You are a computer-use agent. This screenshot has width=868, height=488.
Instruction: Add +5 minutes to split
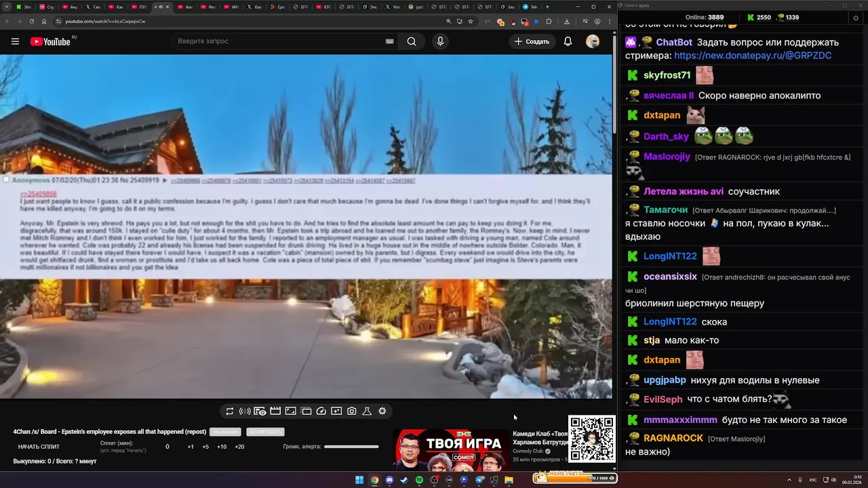(x=205, y=447)
